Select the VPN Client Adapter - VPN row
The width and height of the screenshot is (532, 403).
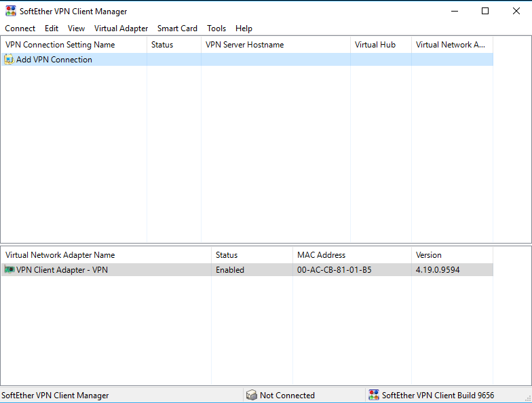pos(62,270)
